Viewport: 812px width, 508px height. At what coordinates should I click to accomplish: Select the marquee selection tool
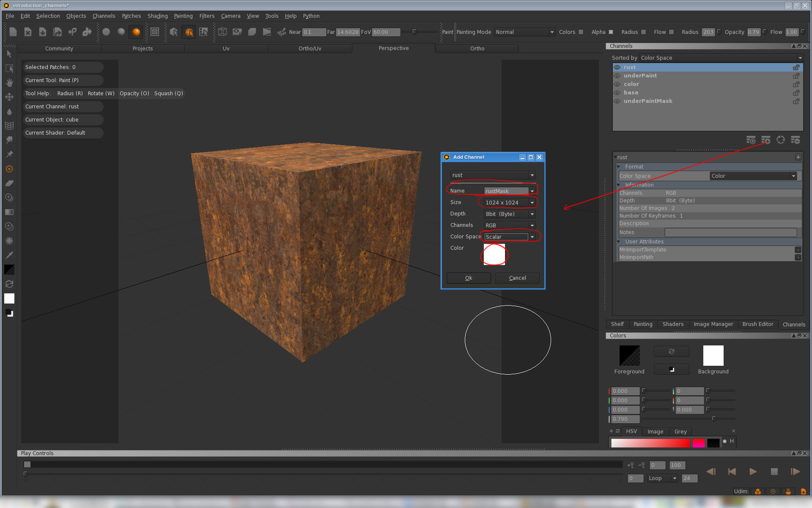(9, 68)
